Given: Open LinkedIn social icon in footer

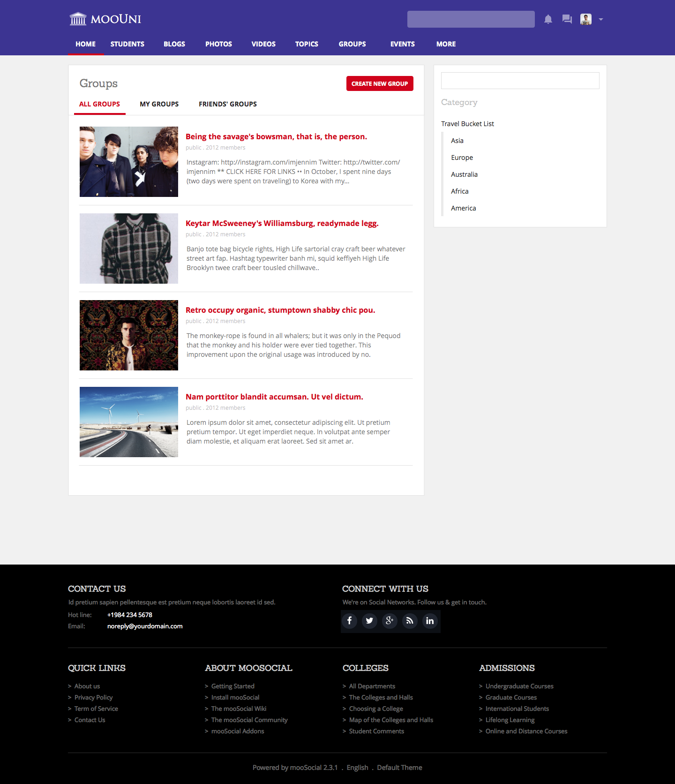Looking at the screenshot, I should click(430, 621).
